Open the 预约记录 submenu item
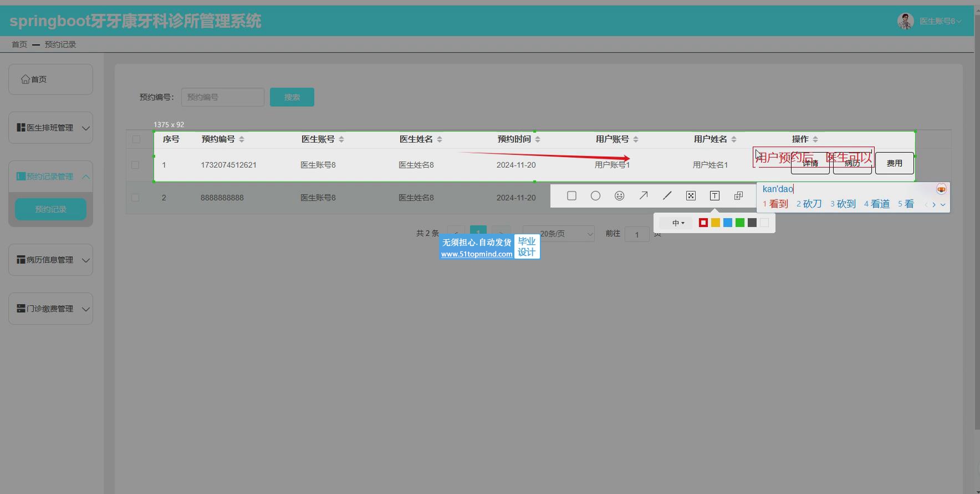This screenshot has width=980, height=494. point(50,209)
